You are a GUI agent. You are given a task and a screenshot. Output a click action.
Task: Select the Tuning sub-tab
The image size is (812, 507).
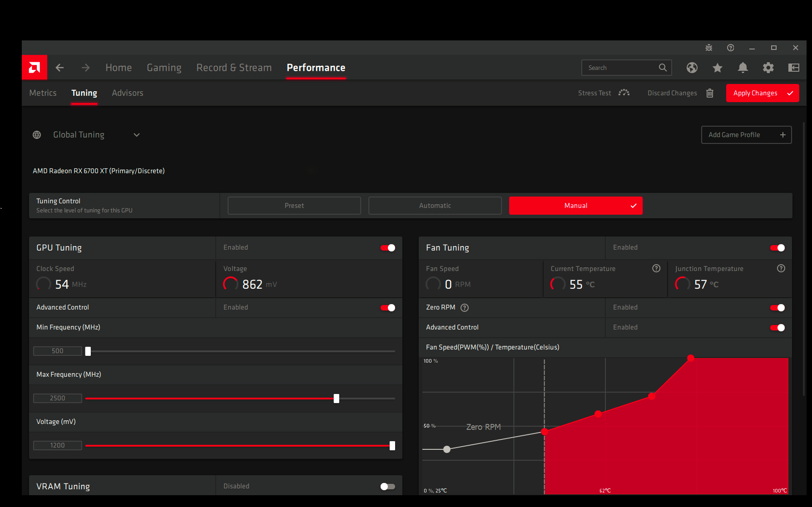pos(84,93)
